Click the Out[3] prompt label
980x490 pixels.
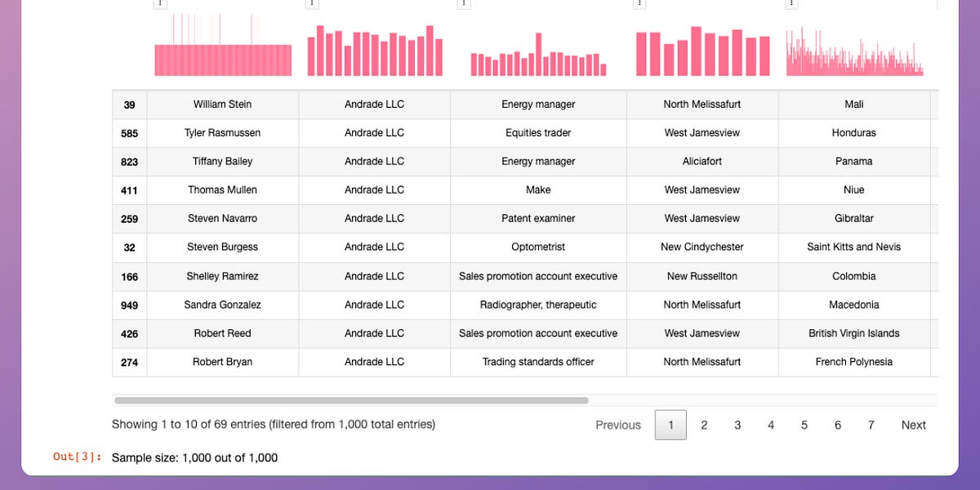(75, 457)
